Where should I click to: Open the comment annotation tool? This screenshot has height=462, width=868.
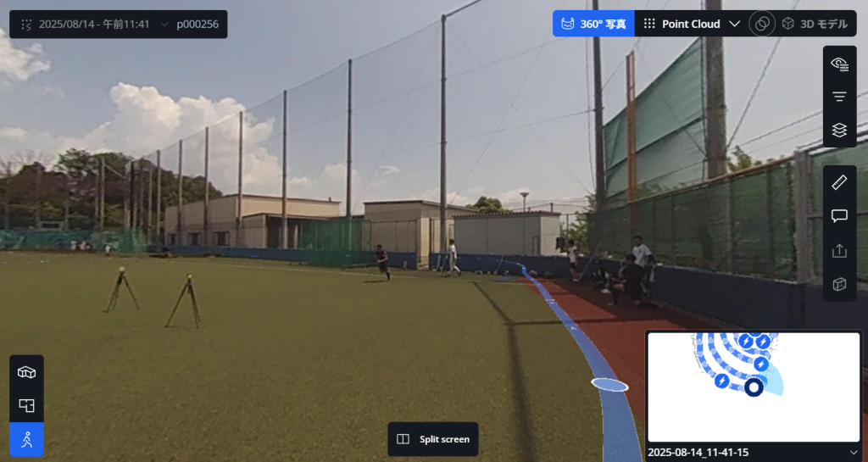coord(839,216)
